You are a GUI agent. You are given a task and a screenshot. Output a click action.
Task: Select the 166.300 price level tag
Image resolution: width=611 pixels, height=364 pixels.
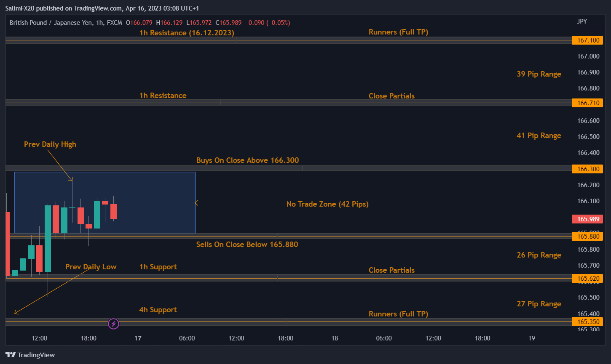pos(587,169)
